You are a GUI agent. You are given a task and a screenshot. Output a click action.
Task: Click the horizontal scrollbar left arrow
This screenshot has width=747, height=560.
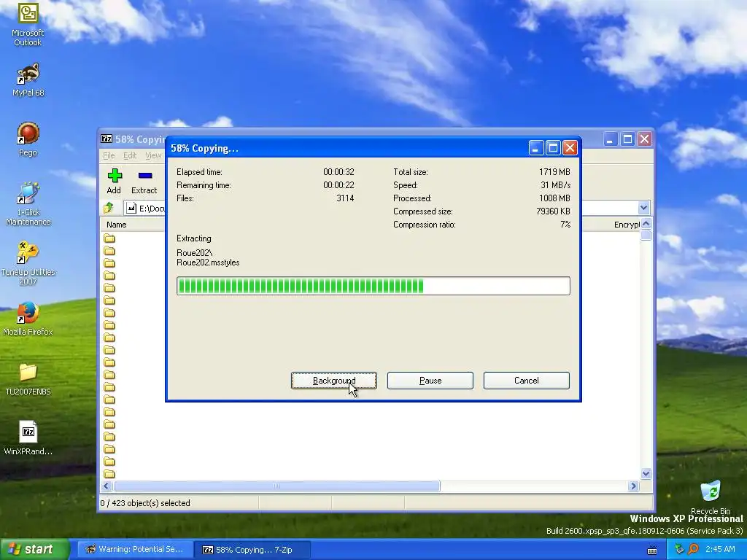pos(107,486)
